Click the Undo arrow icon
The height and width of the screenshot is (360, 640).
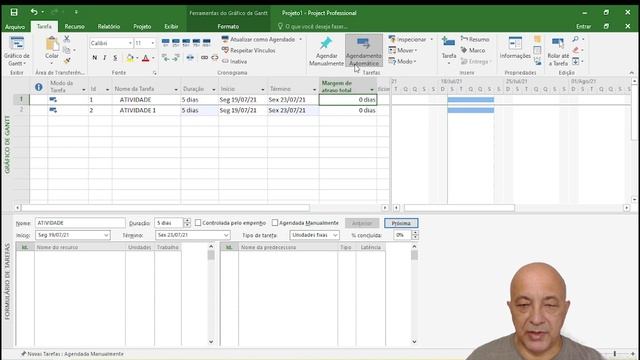pos(34,12)
